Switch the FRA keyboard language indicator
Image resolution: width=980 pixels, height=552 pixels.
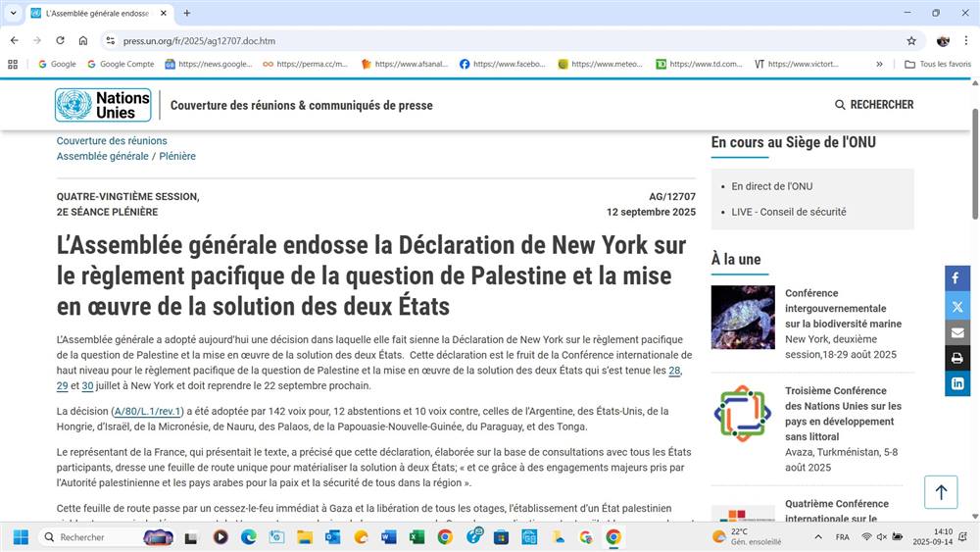click(843, 537)
